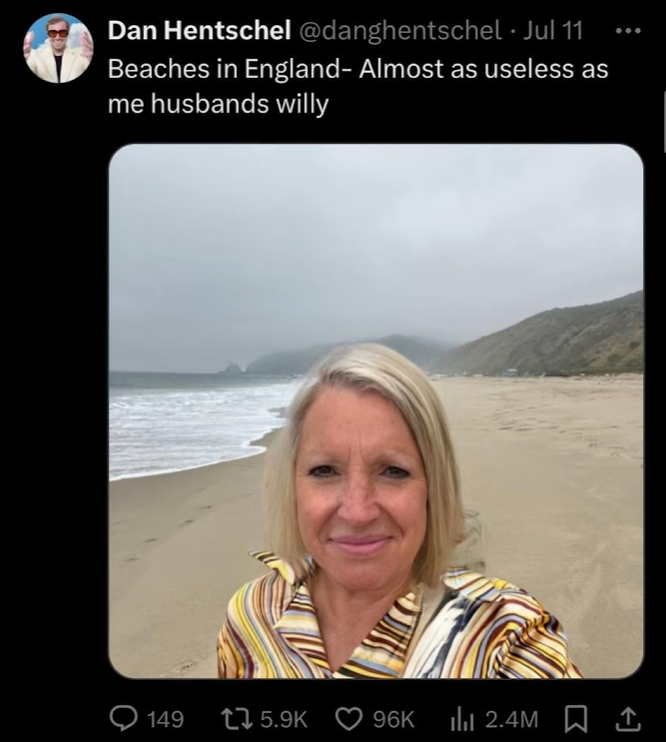
Task: Bookmark this tweet
Action: click(576, 717)
